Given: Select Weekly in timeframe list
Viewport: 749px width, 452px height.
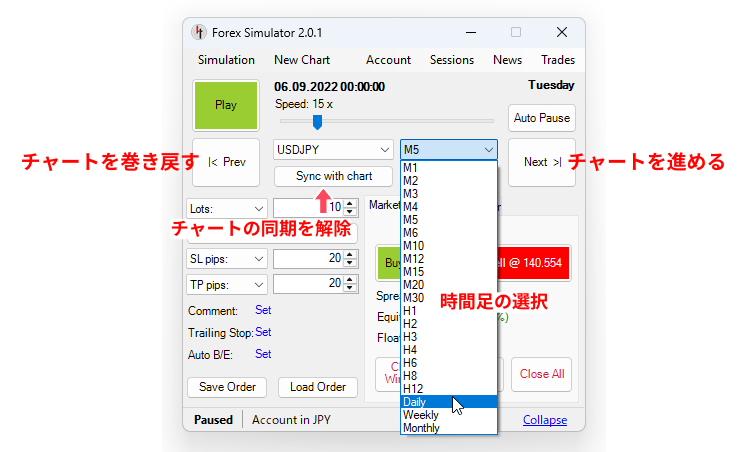Looking at the screenshot, I should click(x=449, y=415).
